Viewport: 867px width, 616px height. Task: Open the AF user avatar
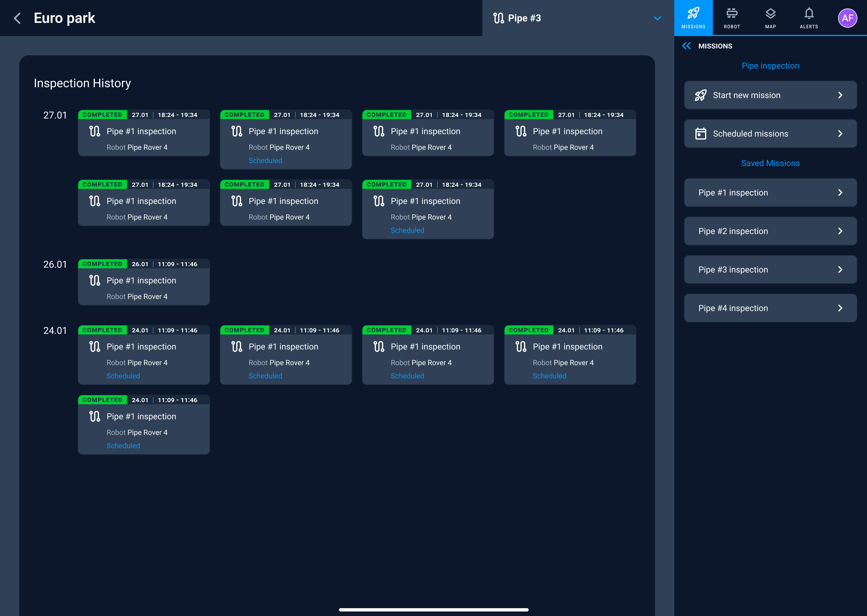point(847,18)
